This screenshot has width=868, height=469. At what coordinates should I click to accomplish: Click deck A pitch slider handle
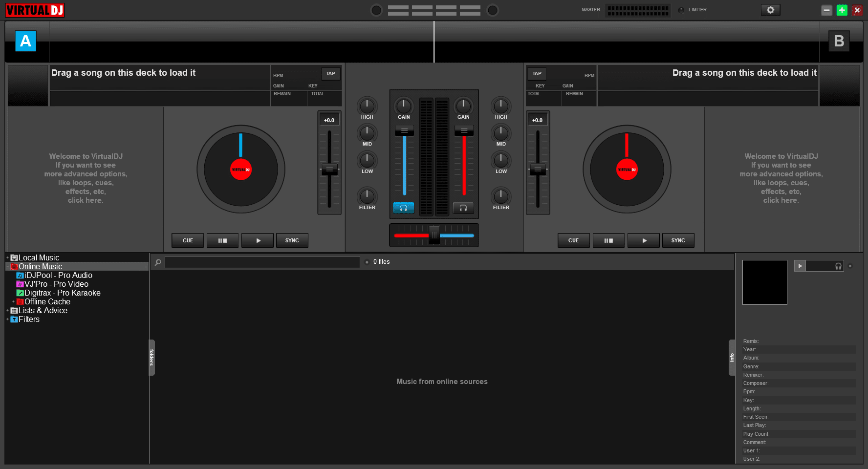pyautogui.click(x=329, y=170)
